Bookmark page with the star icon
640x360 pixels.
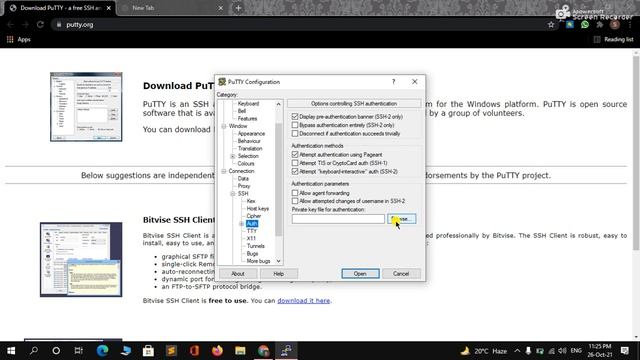[x=551, y=24]
